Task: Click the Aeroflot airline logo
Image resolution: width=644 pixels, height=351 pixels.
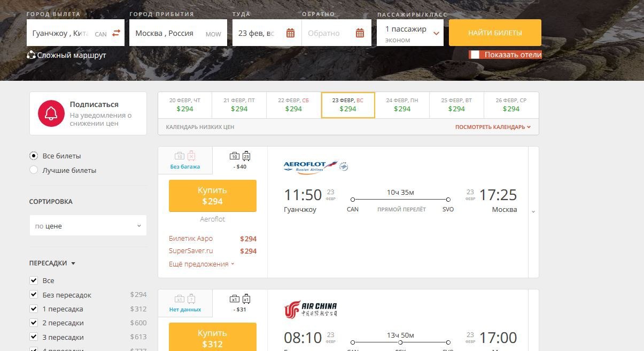Action: click(x=311, y=167)
